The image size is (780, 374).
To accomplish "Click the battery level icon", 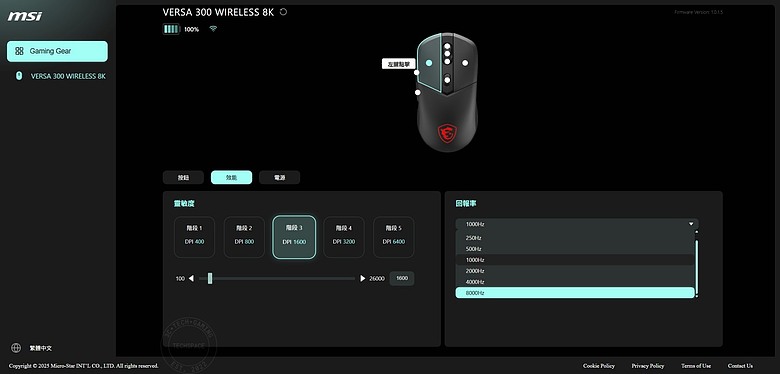I will coord(171,29).
